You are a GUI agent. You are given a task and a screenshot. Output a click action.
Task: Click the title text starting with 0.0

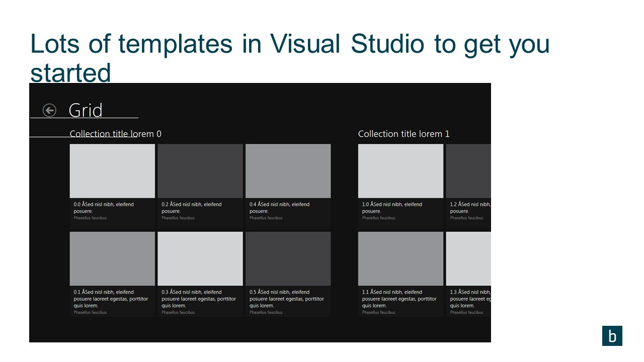point(104,208)
